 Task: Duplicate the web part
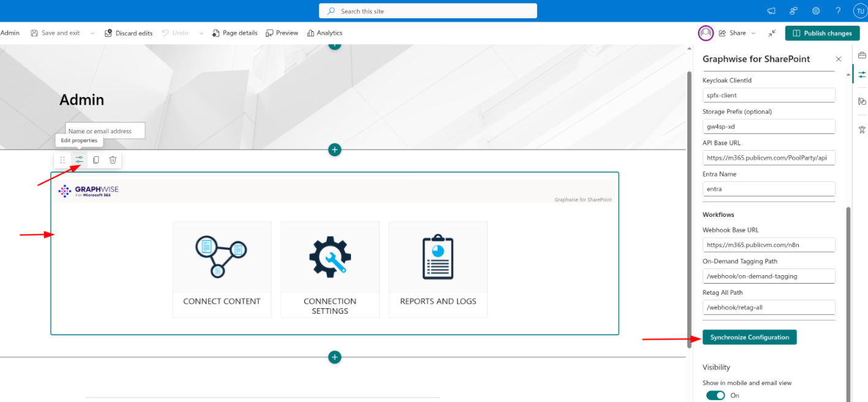pyautogui.click(x=96, y=160)
